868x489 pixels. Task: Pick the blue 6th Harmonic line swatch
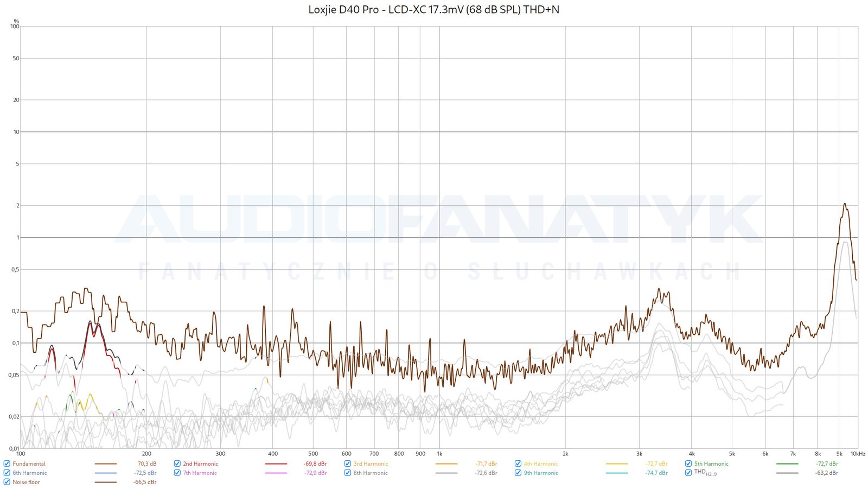click(x=105, y=473)
